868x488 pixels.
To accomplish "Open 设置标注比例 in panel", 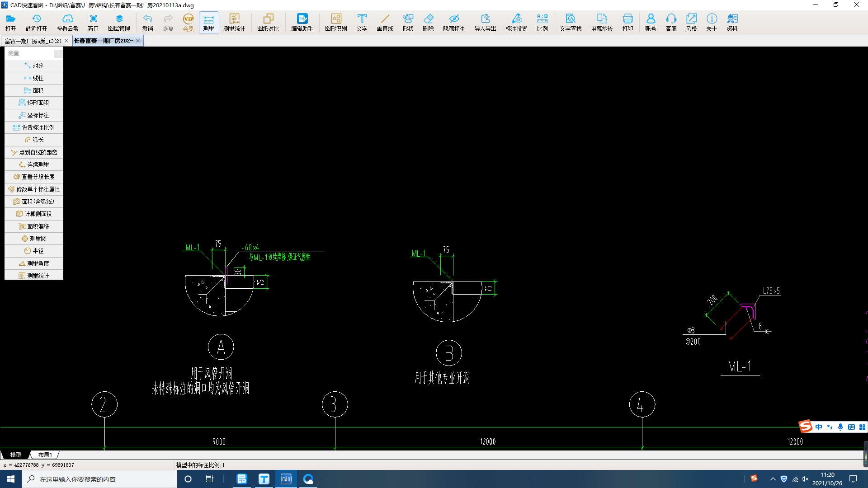I will point(34,127).
